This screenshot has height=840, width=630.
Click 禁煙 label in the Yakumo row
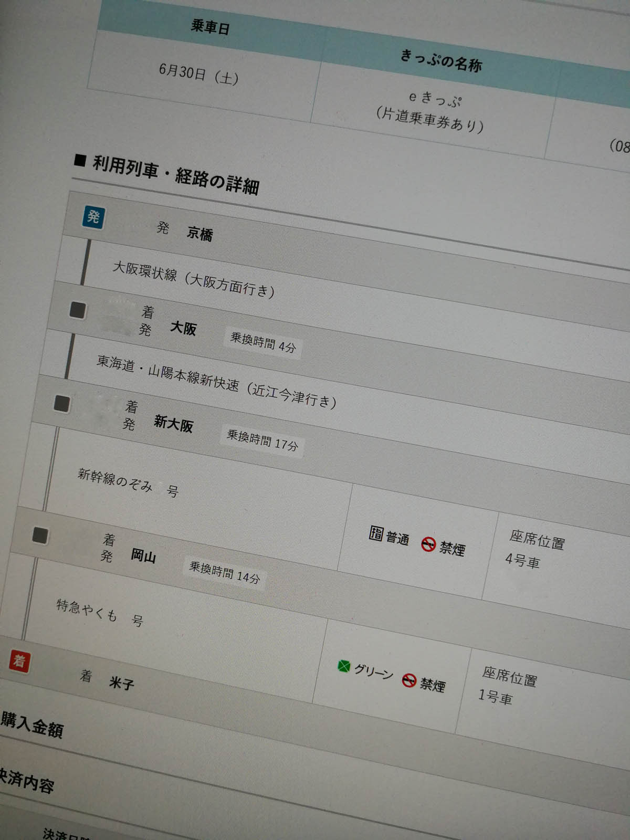tap(432, 685)
